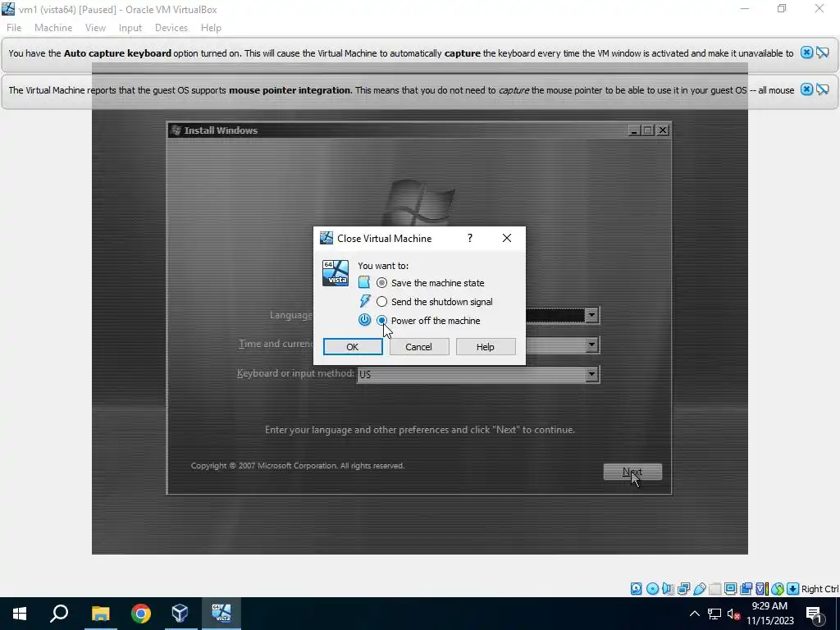Open the Windows notification center
The width and height of the screenshot is (840, 630).
point(815,614)
